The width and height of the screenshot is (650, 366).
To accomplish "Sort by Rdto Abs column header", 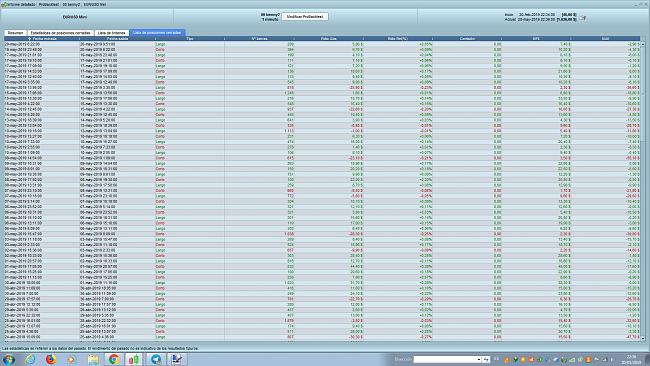I will tap(329, 39).
